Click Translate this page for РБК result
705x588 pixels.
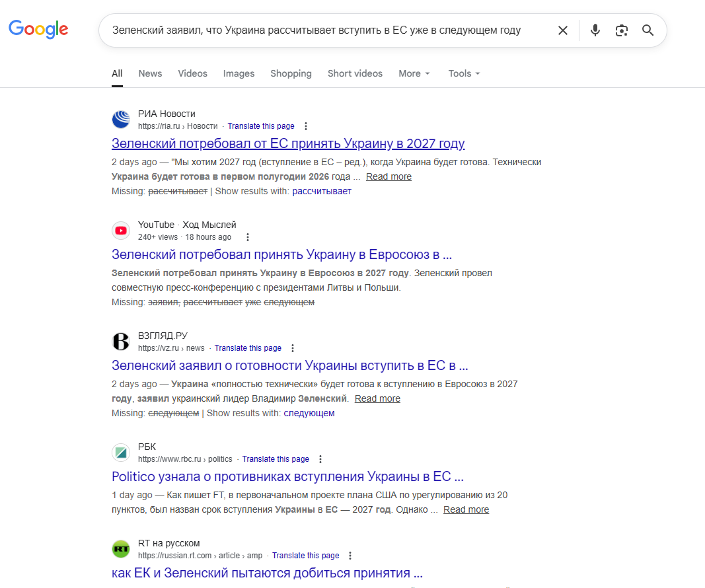tap(276, 459)
